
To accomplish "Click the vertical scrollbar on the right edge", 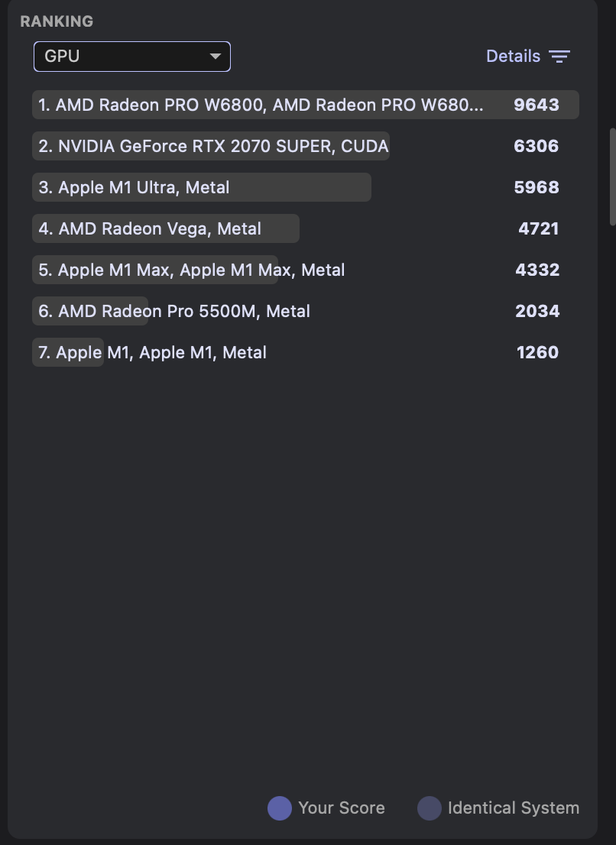I will click(x=611, y=176).
